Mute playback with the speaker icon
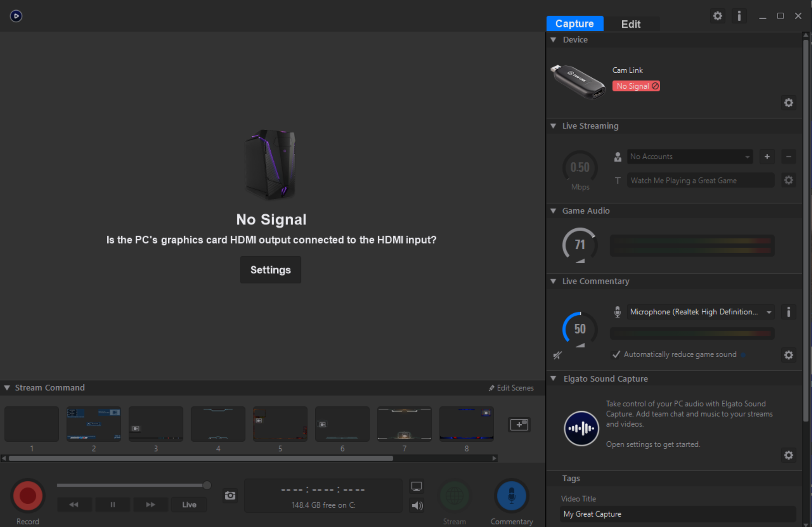812x527 pixels. tap(417, 505)
